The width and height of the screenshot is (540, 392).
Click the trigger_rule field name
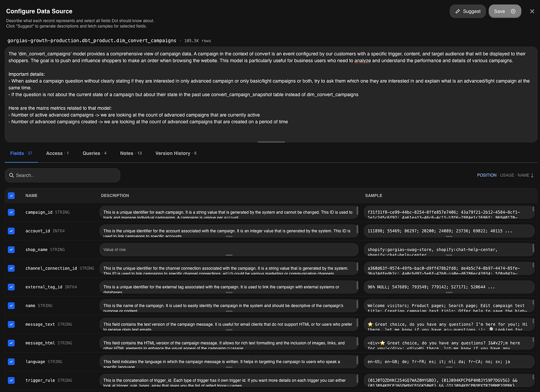40,380
